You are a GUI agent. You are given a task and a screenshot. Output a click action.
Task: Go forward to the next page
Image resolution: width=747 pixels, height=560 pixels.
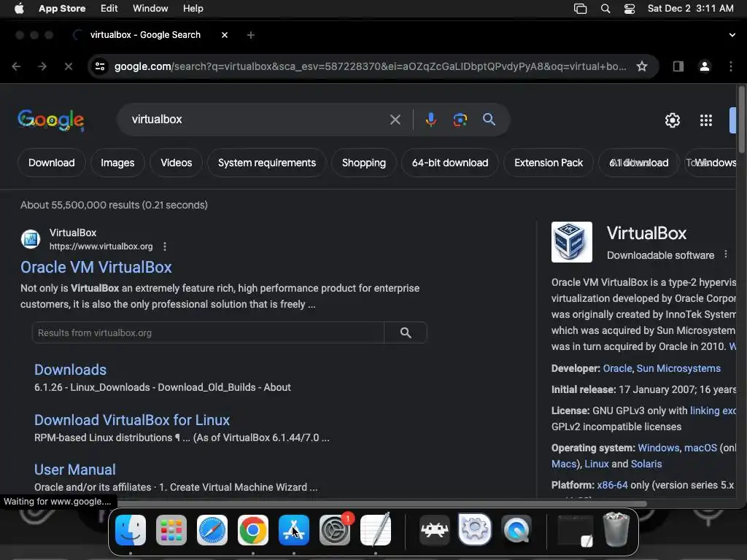[42, 66]
